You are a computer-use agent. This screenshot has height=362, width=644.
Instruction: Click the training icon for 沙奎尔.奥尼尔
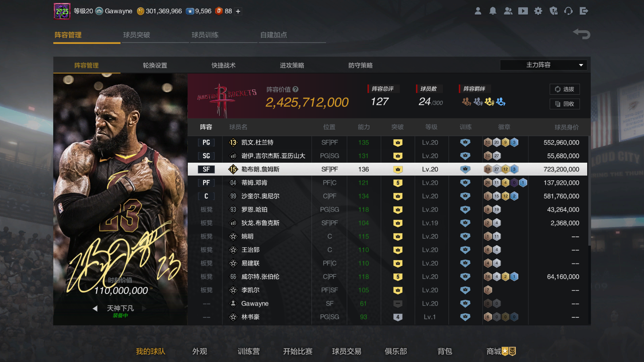point(465,196)
